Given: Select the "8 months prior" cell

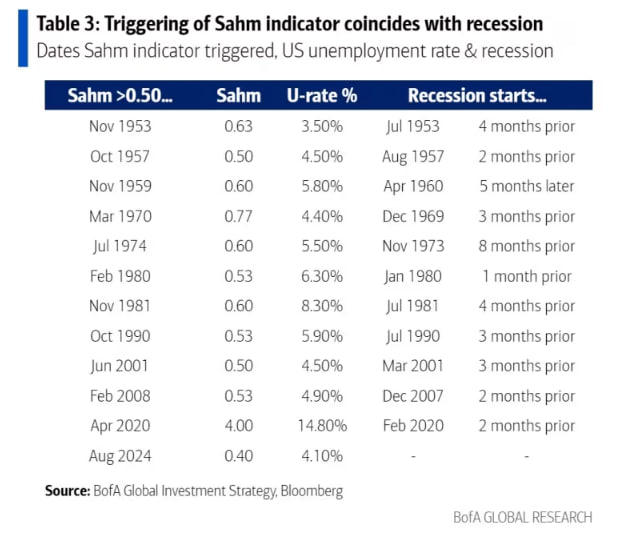Looking at the screenshot, I should click(x=526, y=247).
